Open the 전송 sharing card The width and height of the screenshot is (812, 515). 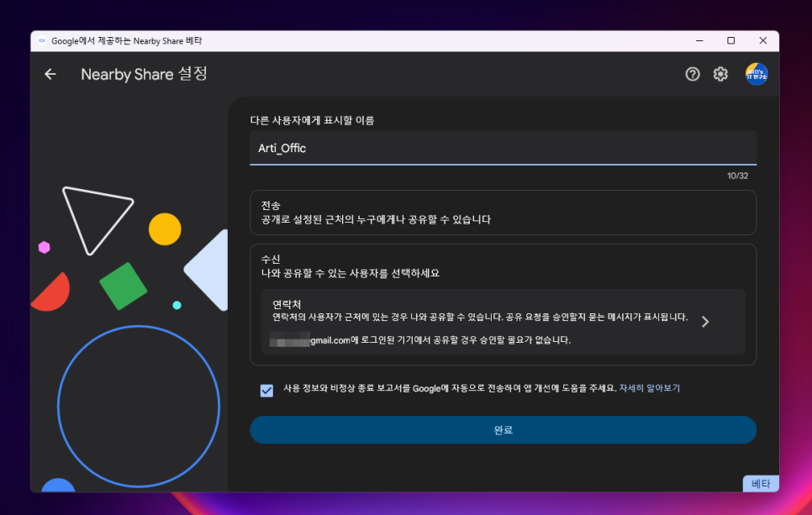point(503,213)
